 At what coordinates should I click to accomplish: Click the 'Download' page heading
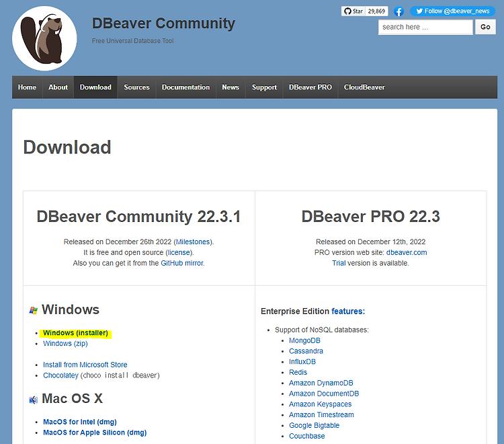67,147
